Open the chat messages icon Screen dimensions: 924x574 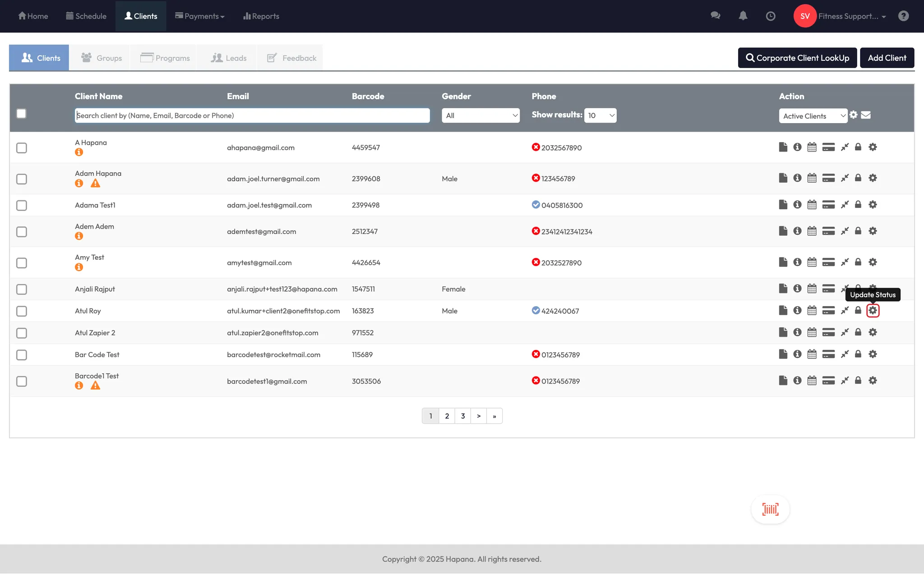(x=715, y=16)
